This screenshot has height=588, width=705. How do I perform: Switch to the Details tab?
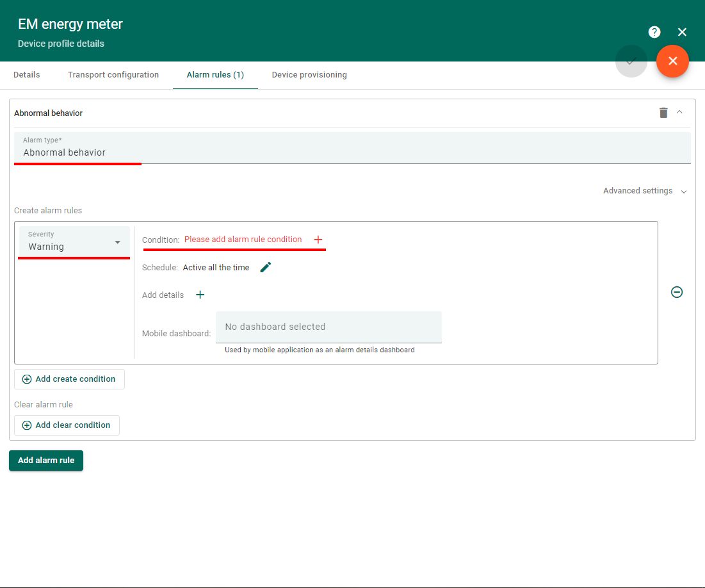26,75
